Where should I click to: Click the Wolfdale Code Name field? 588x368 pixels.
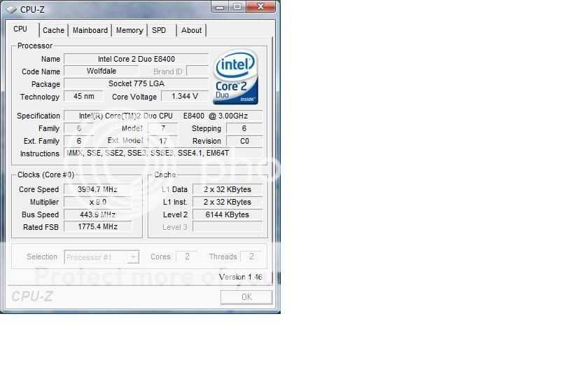101,71
